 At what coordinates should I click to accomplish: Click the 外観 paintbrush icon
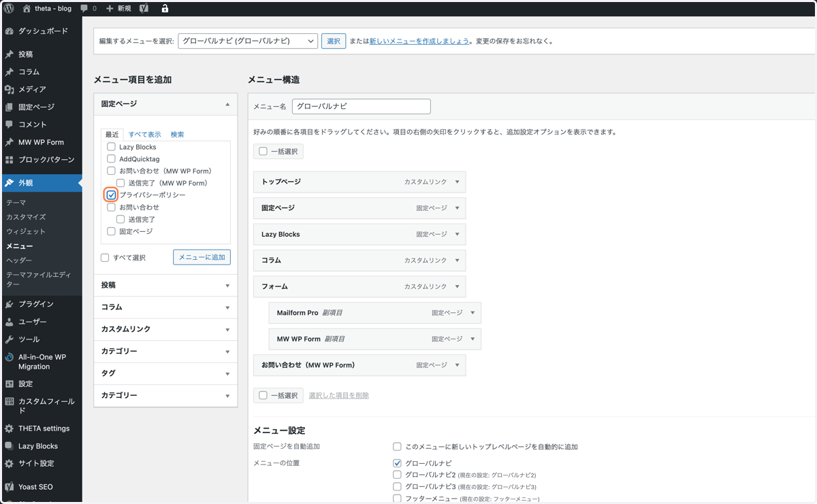tap(9, 183)
